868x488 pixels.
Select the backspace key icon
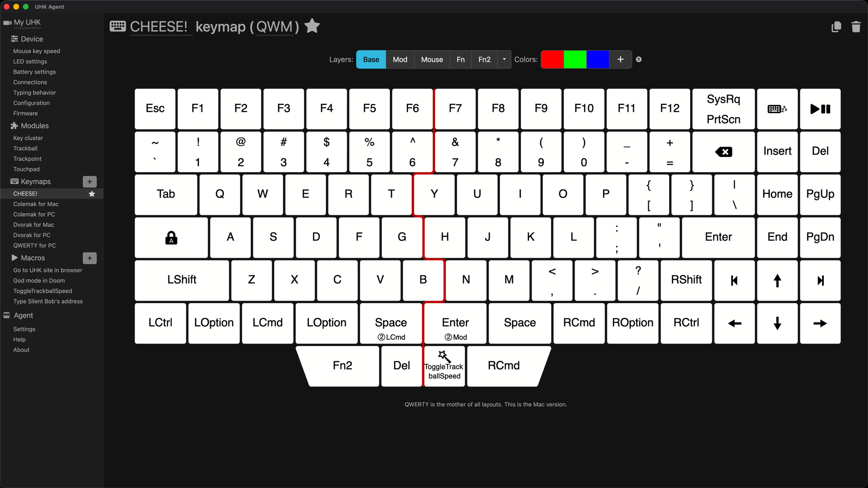[x=723, y=152]
